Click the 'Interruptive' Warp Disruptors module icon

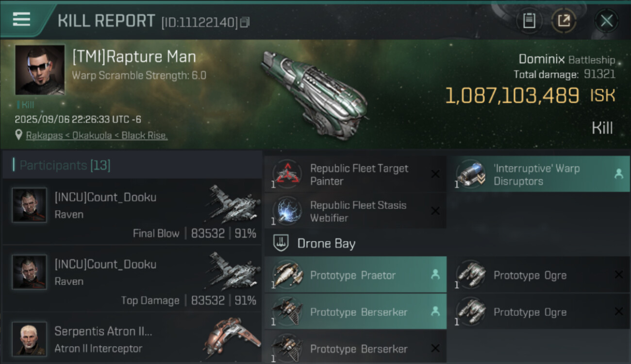pyautogui.click(x=470, y=175)
